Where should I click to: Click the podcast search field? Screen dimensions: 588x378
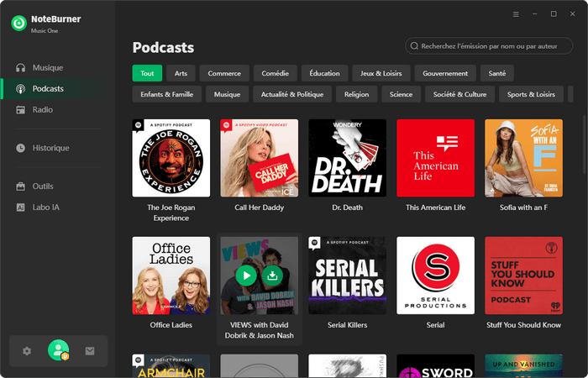click(x=491, y=45)
